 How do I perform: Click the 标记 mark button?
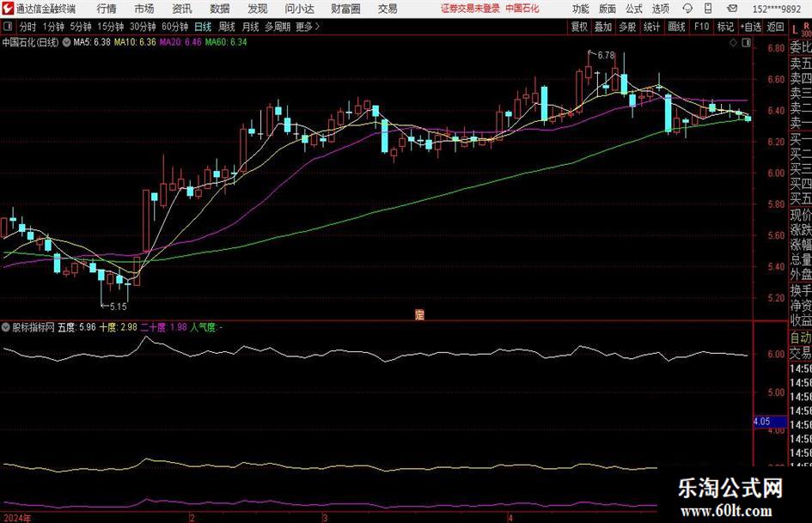[x=725, y=27]
